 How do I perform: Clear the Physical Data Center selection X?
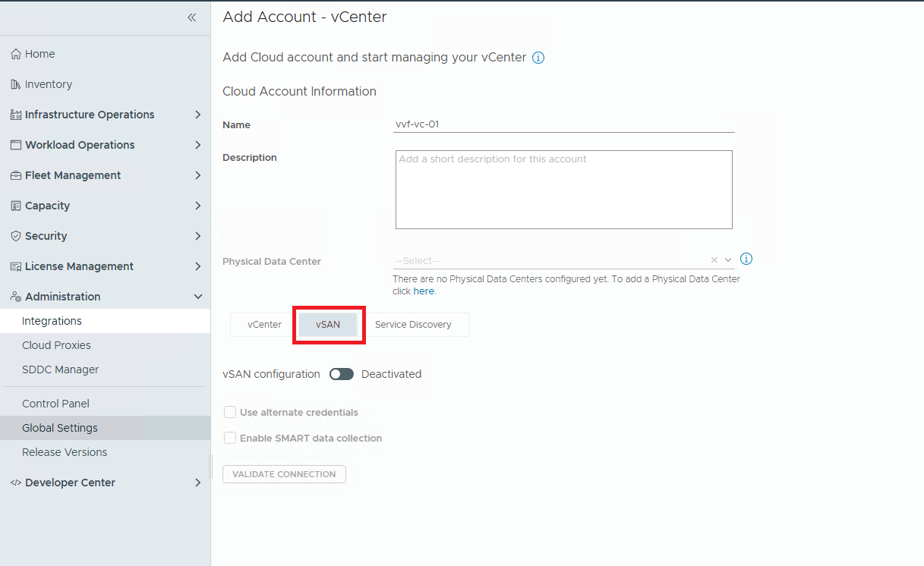(714, 260)
